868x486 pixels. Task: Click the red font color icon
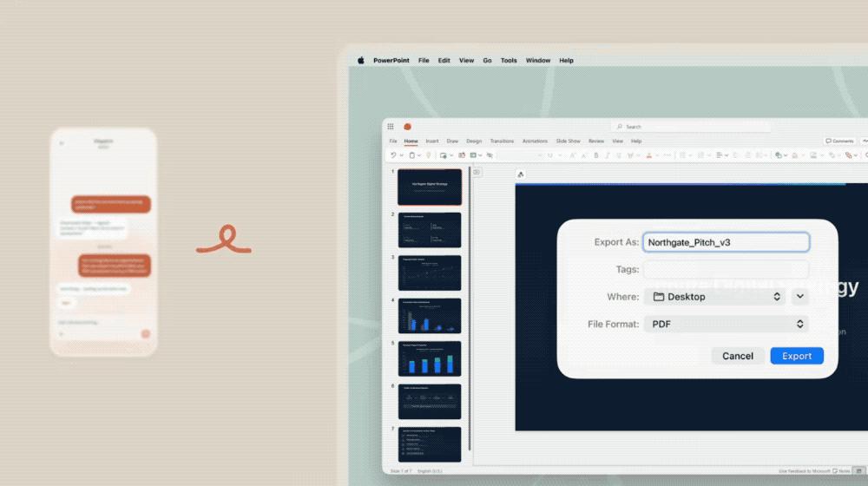(648, 155)
